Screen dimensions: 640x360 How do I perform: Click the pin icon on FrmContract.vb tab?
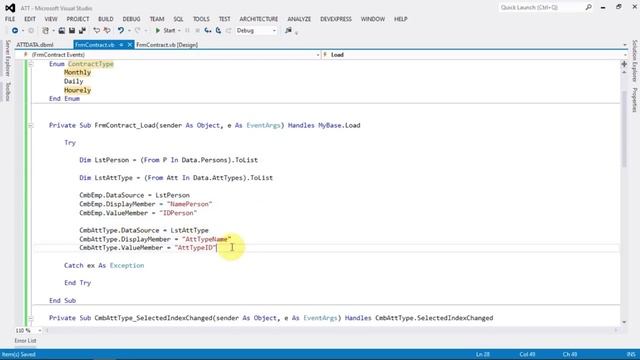click(121, 45)
